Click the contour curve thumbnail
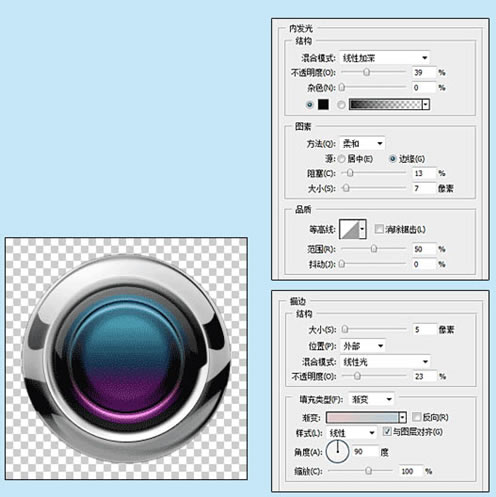The image size is (496, 497). pos(349,229)
